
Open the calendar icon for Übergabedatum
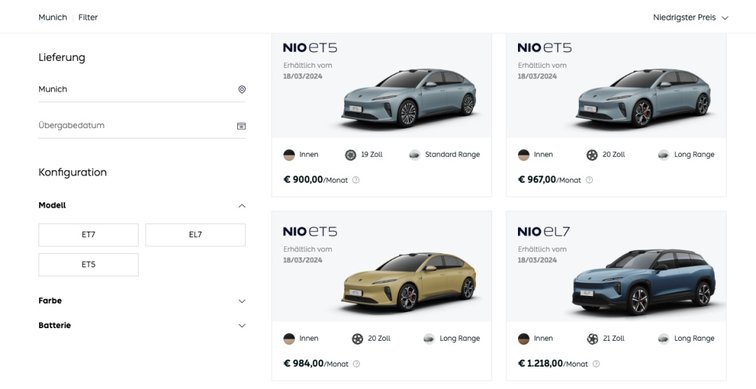point(242,126)
